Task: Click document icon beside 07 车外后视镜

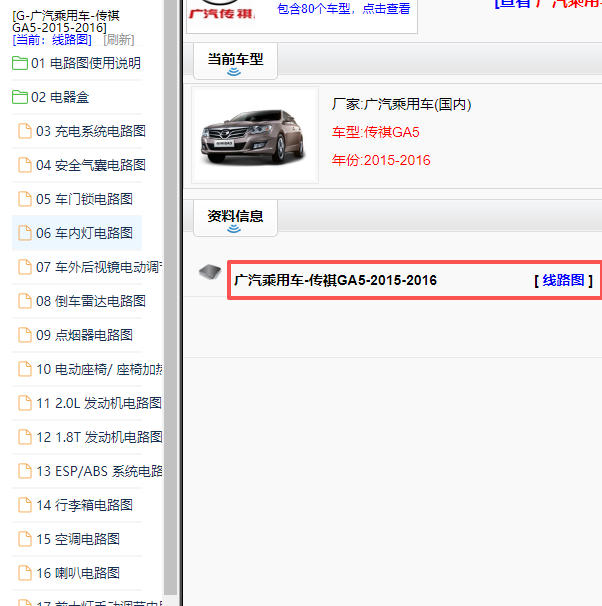Action: tap(25, 267)
